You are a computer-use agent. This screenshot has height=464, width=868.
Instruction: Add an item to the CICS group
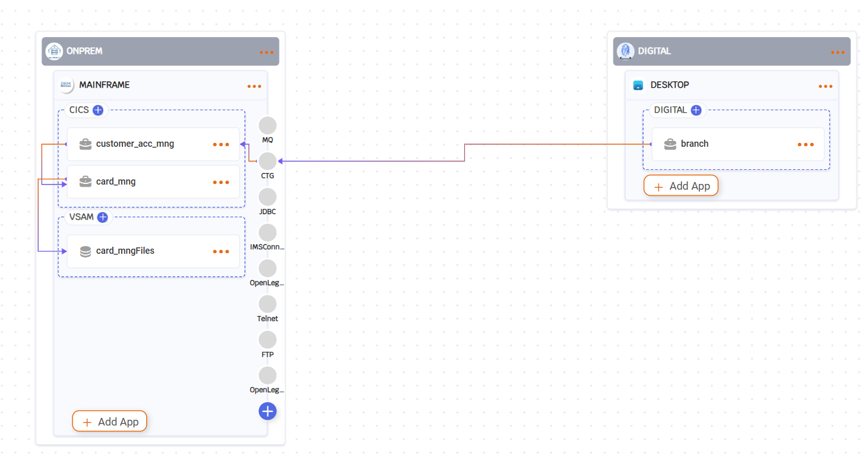click(98, 110)
